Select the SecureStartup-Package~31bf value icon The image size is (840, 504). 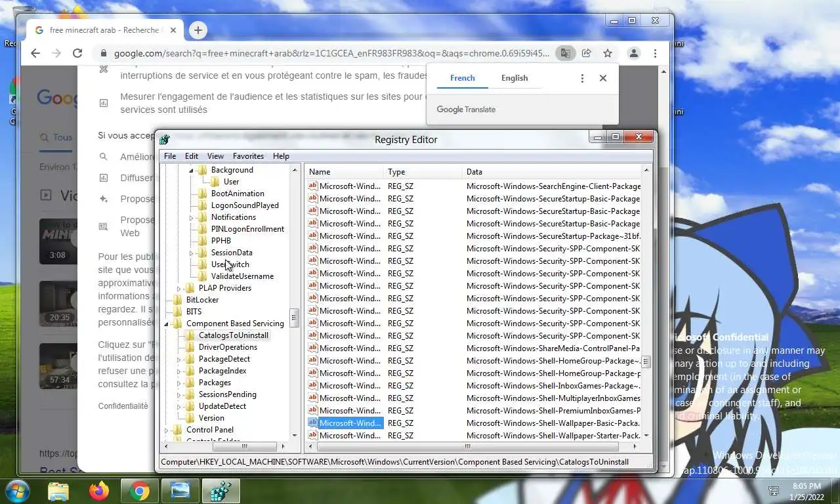click(x=313, y=236)
